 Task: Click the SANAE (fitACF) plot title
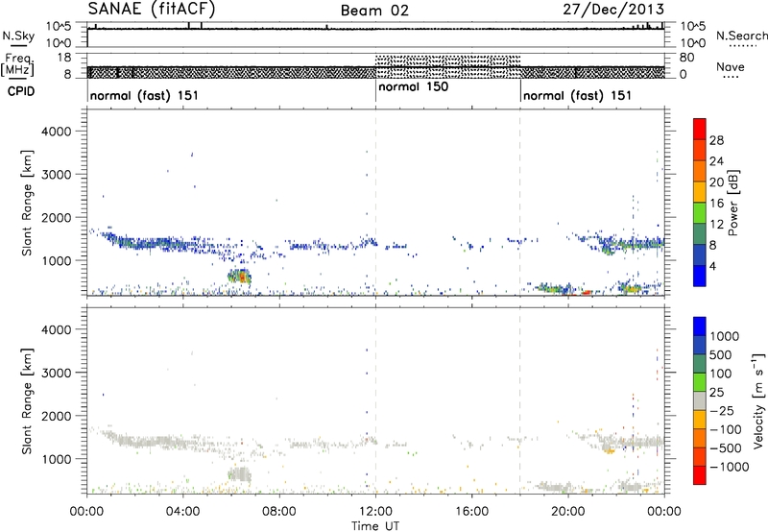(x=151, y=9)
